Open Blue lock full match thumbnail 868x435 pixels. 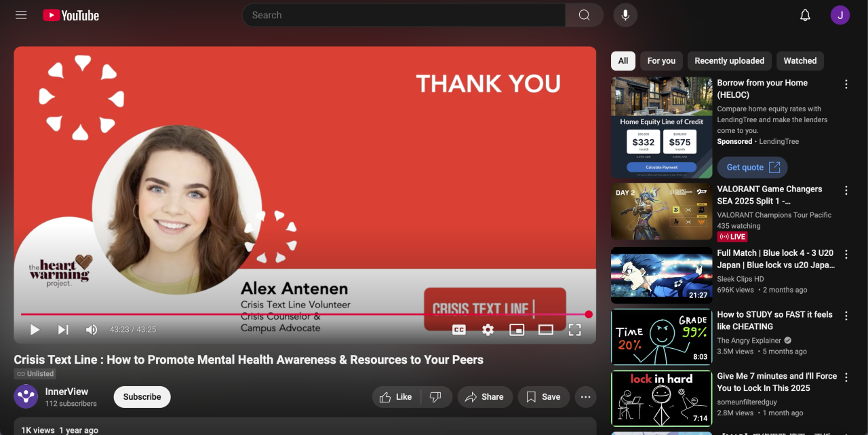tap(662, 275)
